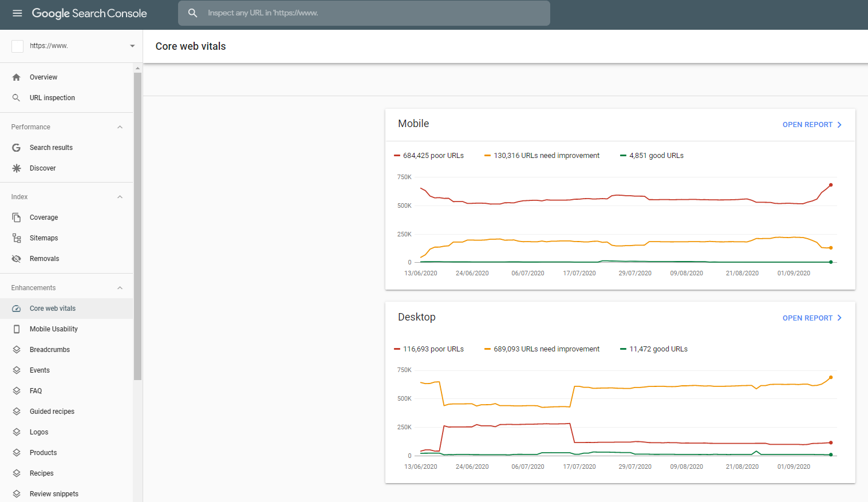Click the Mobile chart red endpoint marker
Image resolution: width=868 pixels, height=502 pixels.
[x=831, y=185]
